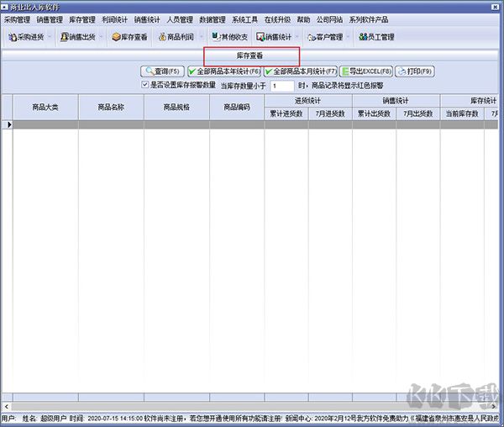Click the 商品名称 column header
This screenshot has width=504, height=427.
pyautogui.click(x=111, y=107)
